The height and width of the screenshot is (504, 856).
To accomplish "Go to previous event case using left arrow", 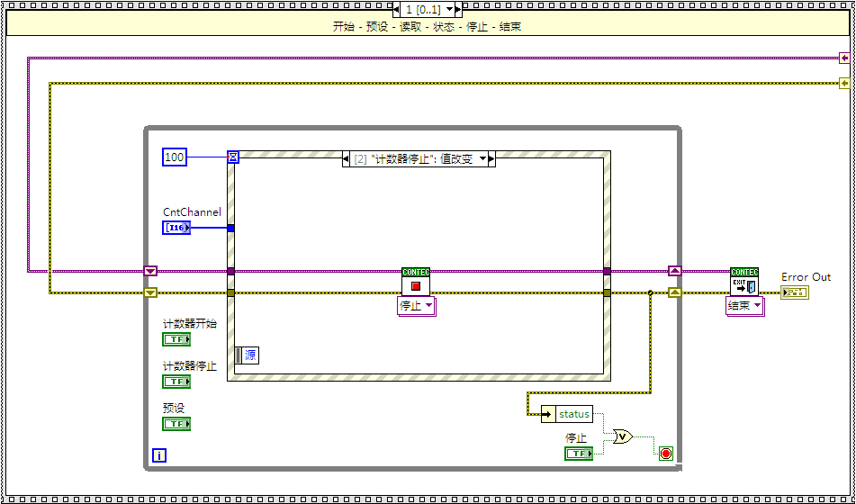I will [x=347, y=159].
